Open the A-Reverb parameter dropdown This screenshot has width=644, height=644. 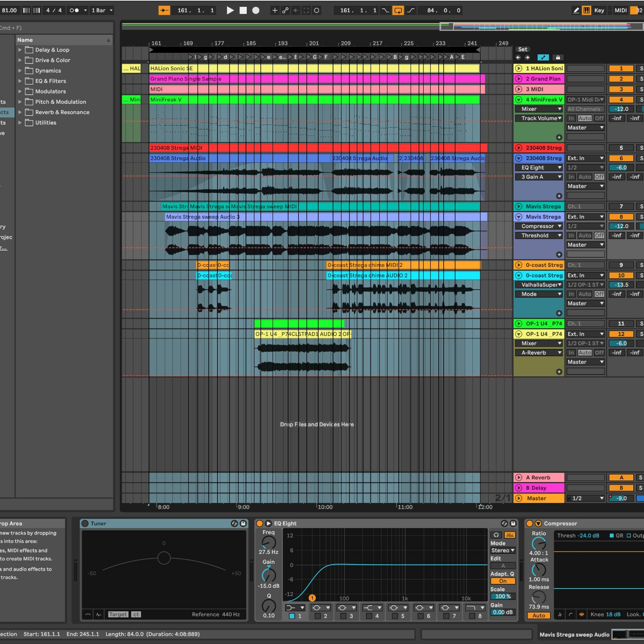[x=539, y=353]
